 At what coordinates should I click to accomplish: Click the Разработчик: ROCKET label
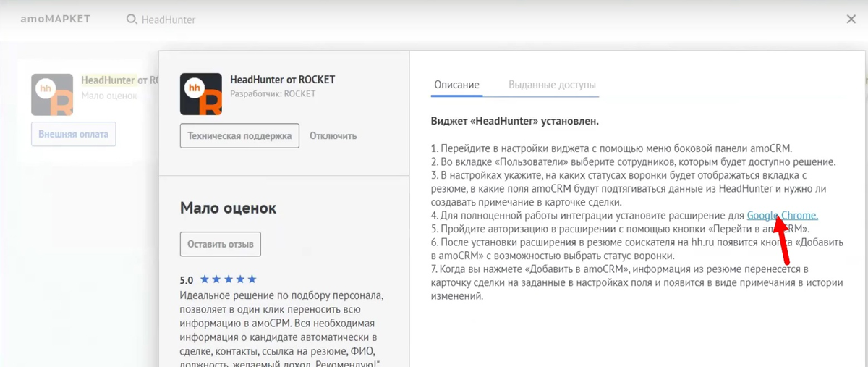[x=273, y=93]
